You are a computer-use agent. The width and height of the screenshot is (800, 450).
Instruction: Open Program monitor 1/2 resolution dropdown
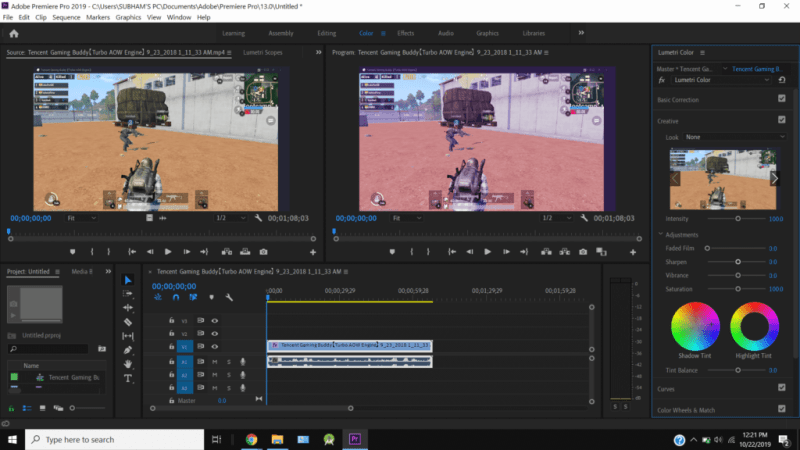pos(556,218)
